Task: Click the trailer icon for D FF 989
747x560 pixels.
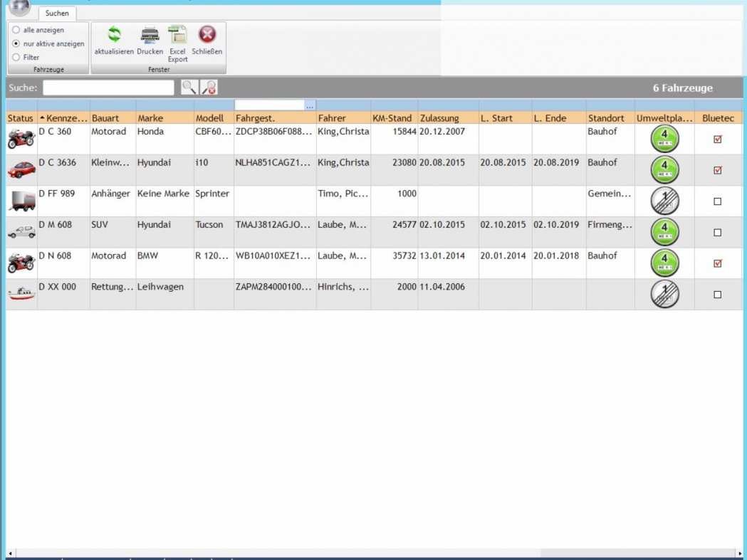Action: click(x=21, y=201)
